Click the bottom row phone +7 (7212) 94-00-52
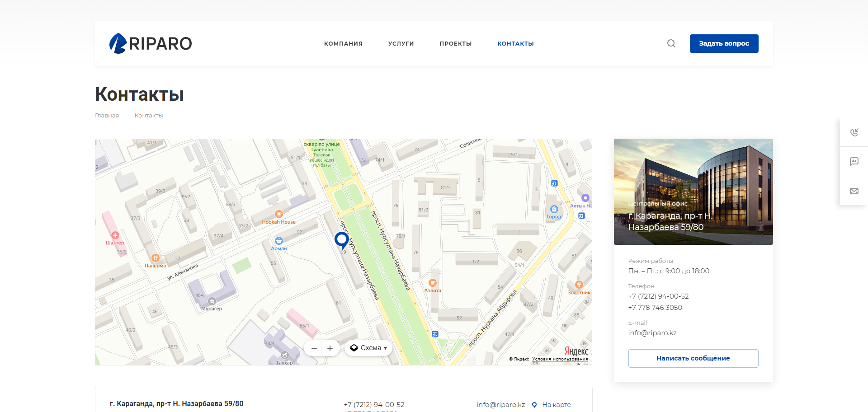The image size is (868, 412). click(374, 405)
